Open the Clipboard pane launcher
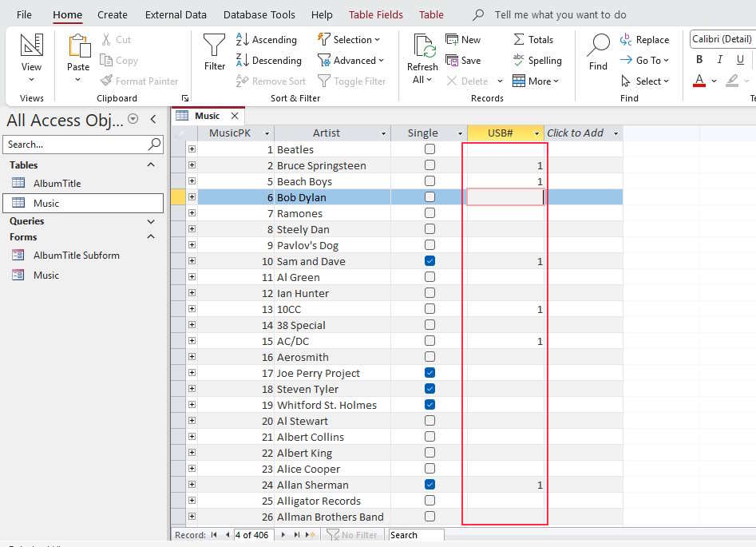The width and height of the screenshot is (756, 547). point(185,98)
